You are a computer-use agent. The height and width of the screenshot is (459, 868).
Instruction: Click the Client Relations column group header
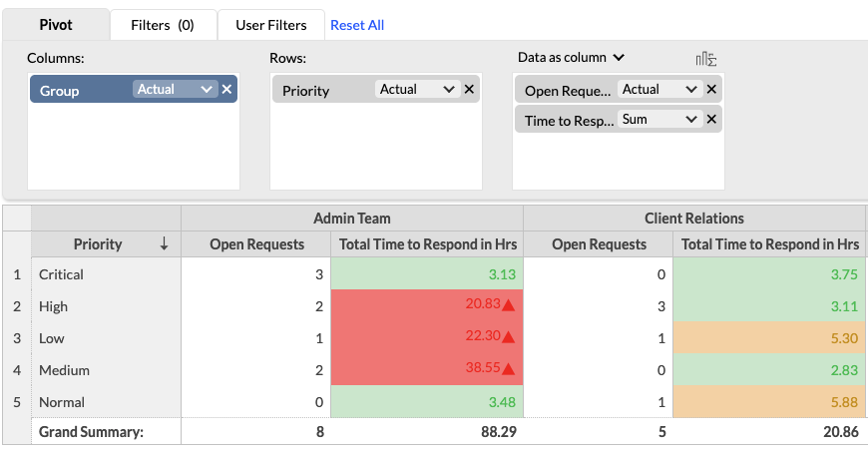pos(694,219)
